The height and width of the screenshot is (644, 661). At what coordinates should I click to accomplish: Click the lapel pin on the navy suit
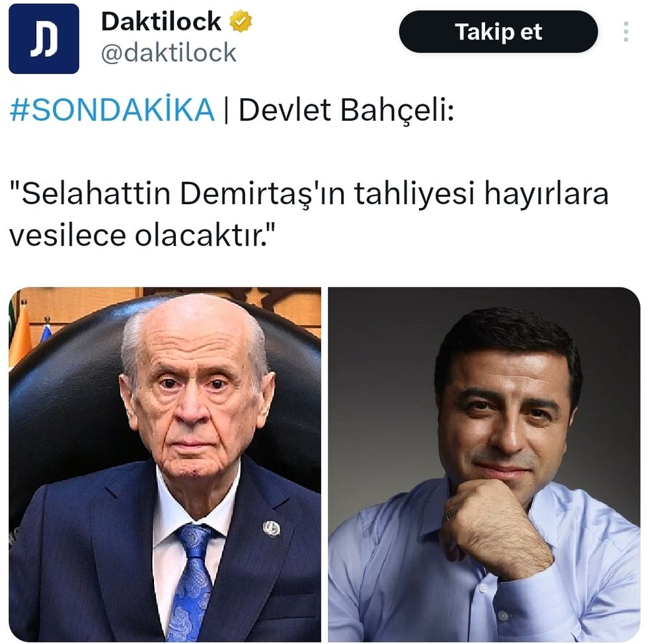click(x=271, y=528)
